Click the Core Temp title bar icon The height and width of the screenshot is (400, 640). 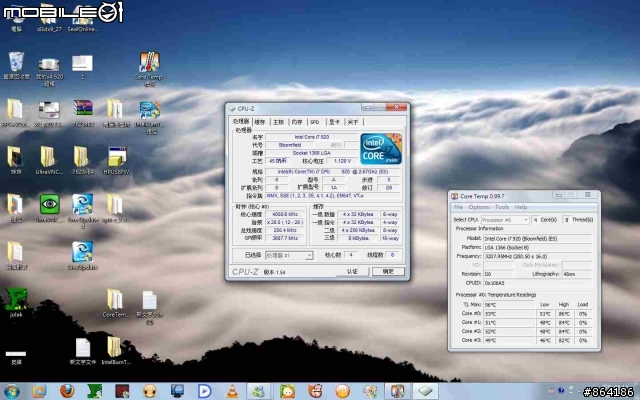click(454, 196)
